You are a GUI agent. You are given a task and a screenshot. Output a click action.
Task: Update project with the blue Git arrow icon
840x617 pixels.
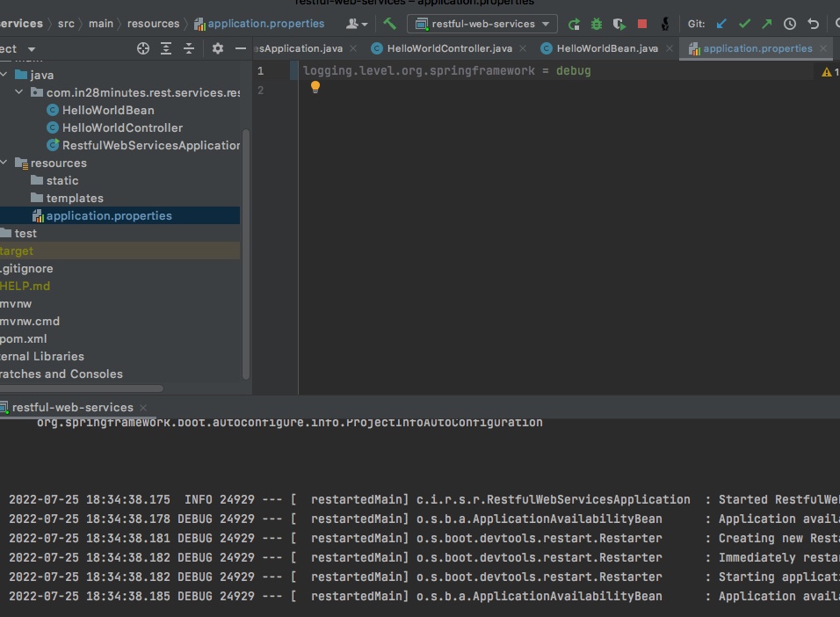721,24
